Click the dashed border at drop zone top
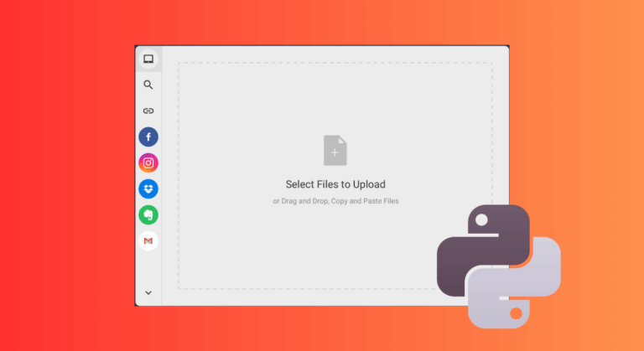This screenshot has width=644, height=351. [335, 63]
